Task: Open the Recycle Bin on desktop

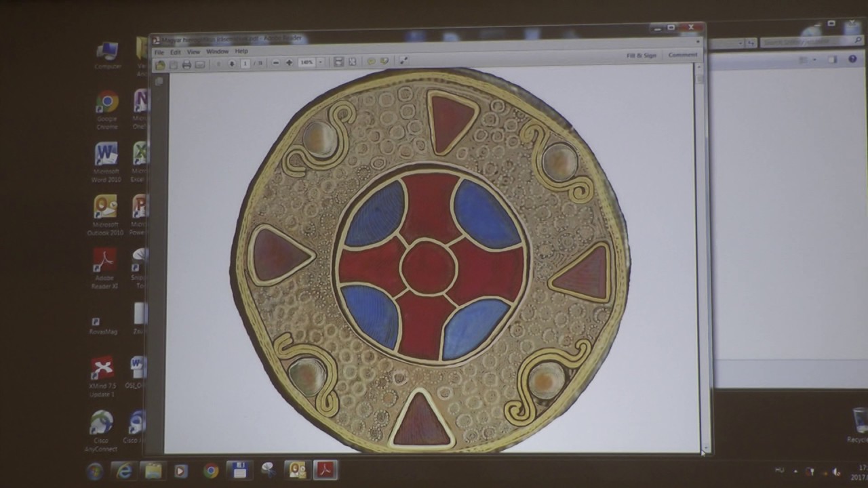Action: pos(859,424)
